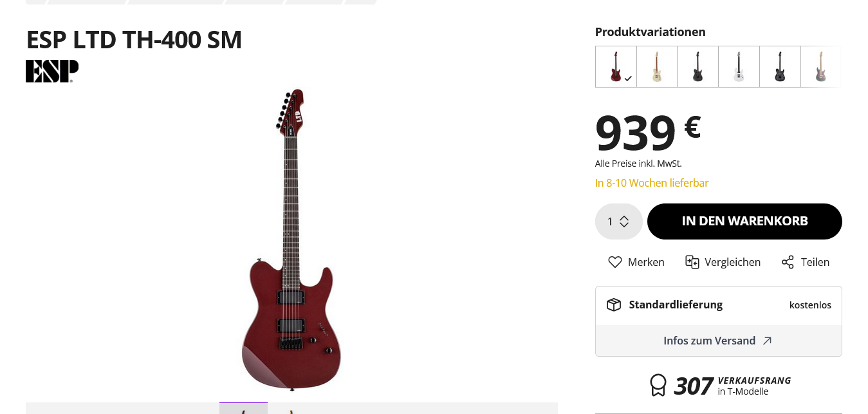Click the heart Merken icon
The image size is (868, 414).
(x=615, y=262)
